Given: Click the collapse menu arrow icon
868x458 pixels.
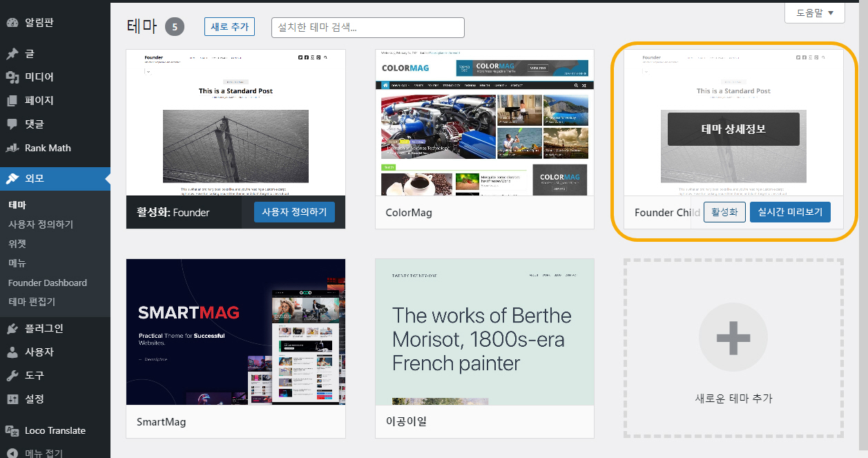Looking at the screenshot, I should coord(12,453).
